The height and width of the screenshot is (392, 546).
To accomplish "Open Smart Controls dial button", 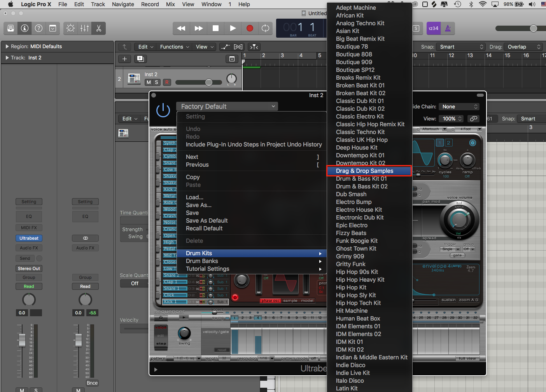I will 71,28.
